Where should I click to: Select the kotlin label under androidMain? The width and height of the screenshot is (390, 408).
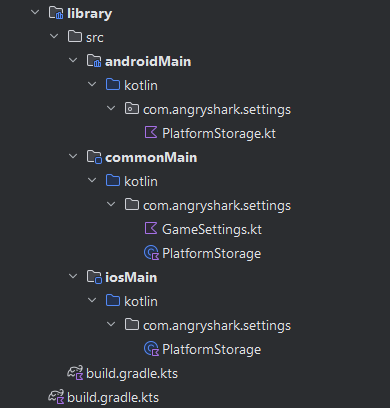pos(141,85)
